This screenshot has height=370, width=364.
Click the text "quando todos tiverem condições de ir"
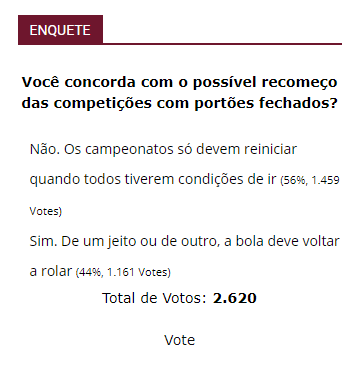(x=153, y=180)
